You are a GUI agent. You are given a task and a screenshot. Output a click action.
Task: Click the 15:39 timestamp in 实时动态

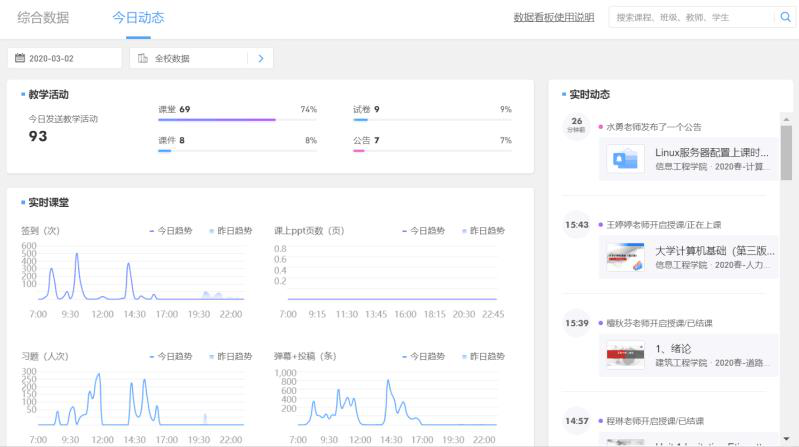[x=577, y=323]
